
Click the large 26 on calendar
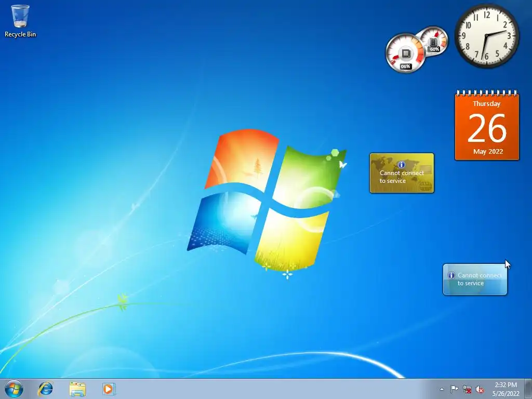487,128
